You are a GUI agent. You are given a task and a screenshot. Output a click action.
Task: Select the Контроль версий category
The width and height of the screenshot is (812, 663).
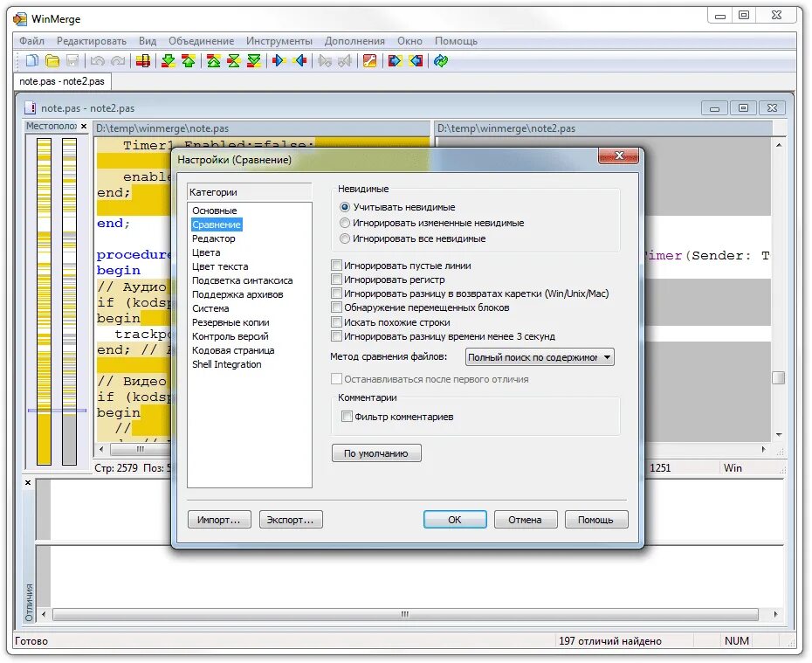[x=230, y=336]
